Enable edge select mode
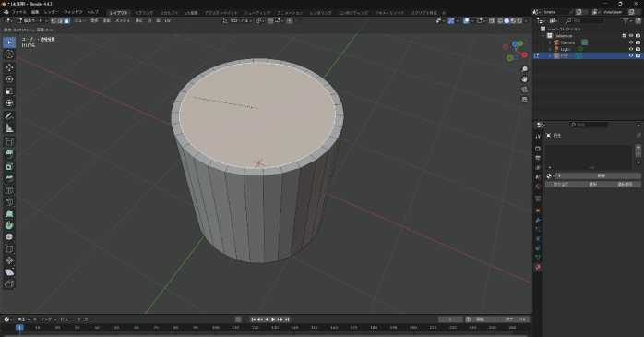Screen dimensions: 644x337 click(x=60, y=20)
